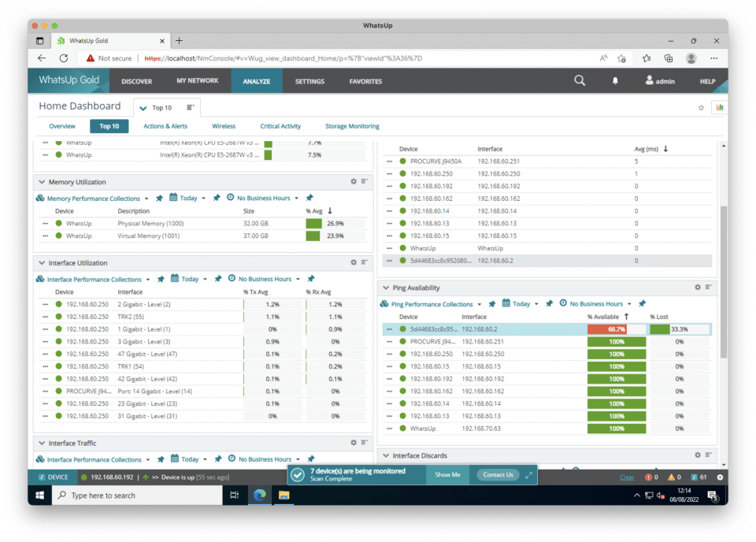Open Windows Start menu
Viewport: 756px width, 542px height.
click(x=40, y=496)
